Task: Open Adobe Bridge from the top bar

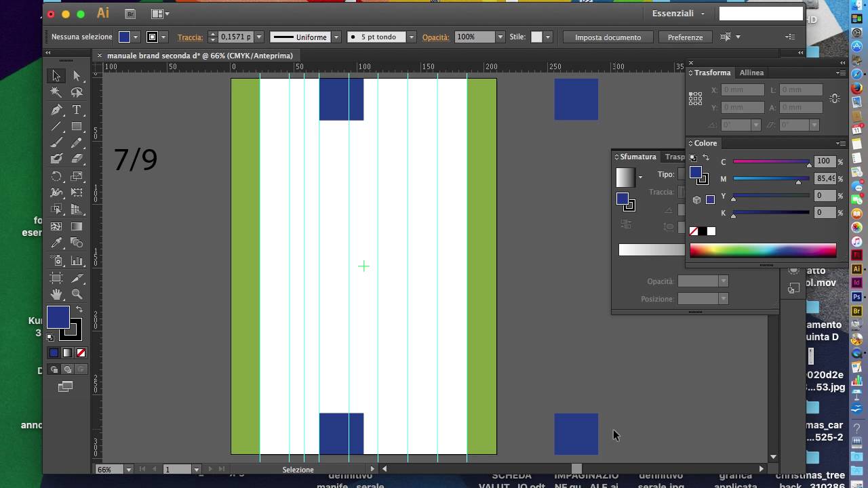Action: 131,14
